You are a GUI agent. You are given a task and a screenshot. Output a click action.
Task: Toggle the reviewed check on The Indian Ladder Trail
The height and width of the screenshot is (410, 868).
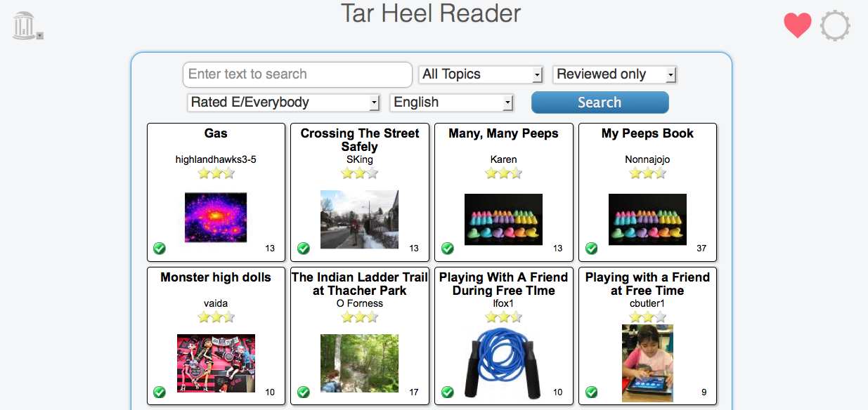[304, 392]
